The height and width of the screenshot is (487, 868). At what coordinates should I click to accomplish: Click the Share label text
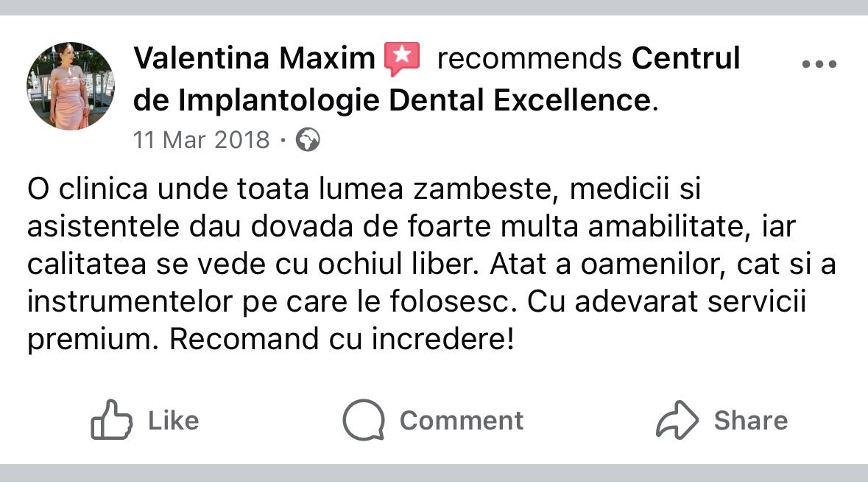(x=751, y=421)
